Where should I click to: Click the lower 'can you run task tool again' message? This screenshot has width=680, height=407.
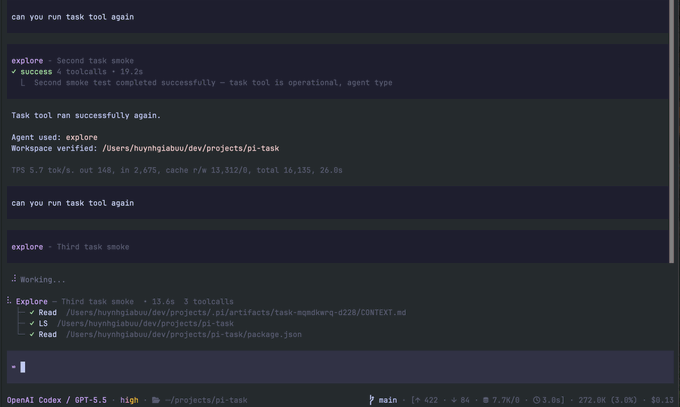point(72,203)
